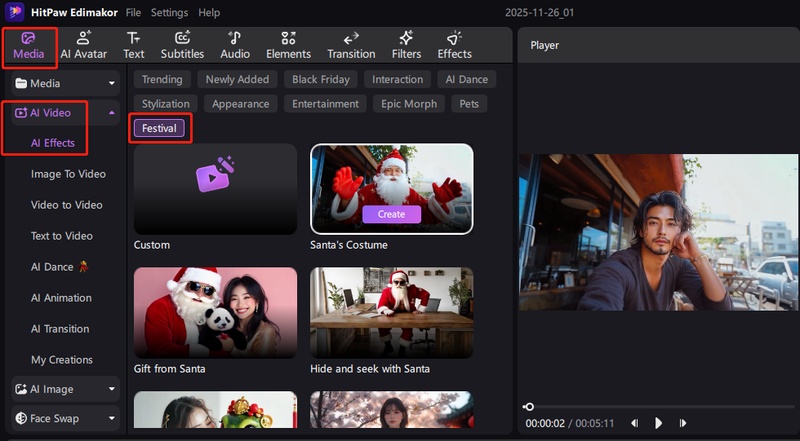Expand the AI Image section
The image size is (800, 441).
click(x=112, y=389)
